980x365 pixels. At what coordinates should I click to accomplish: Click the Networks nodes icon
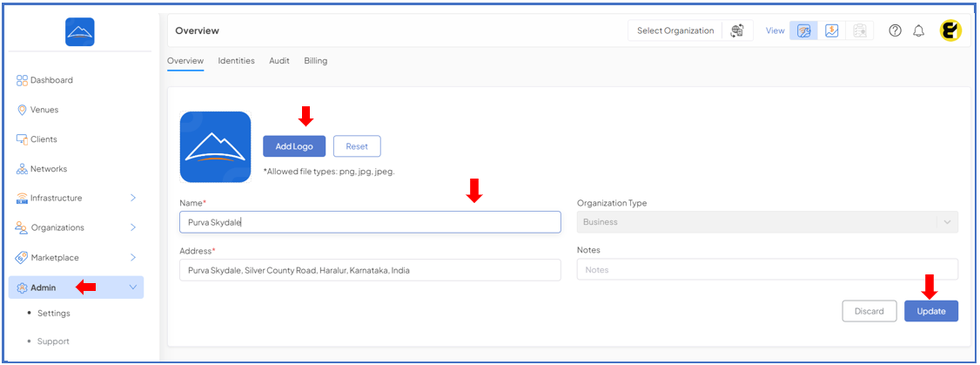click(22, 169)
